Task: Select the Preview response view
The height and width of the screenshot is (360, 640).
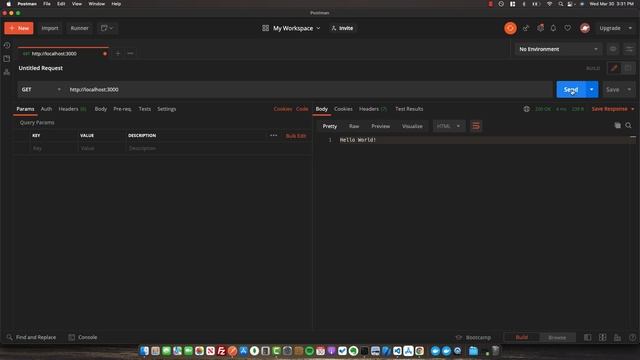Action: coord(380,126)
